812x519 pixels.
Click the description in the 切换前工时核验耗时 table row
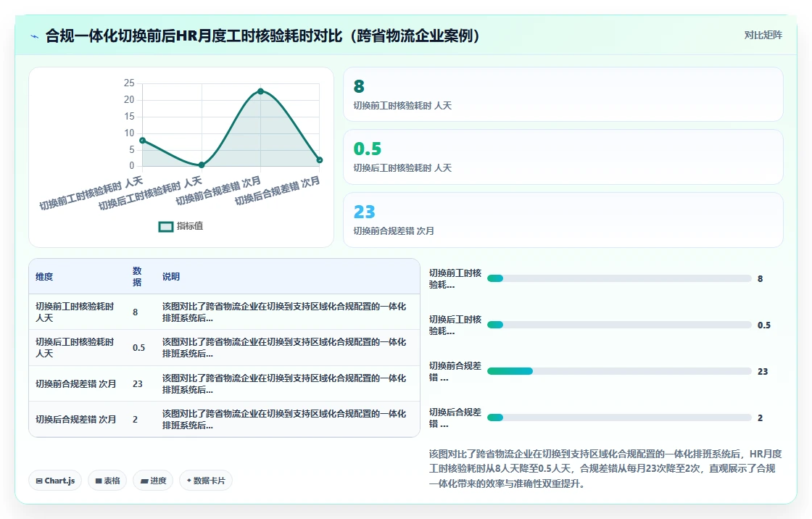pyautogui.click(x=283, y=312)
